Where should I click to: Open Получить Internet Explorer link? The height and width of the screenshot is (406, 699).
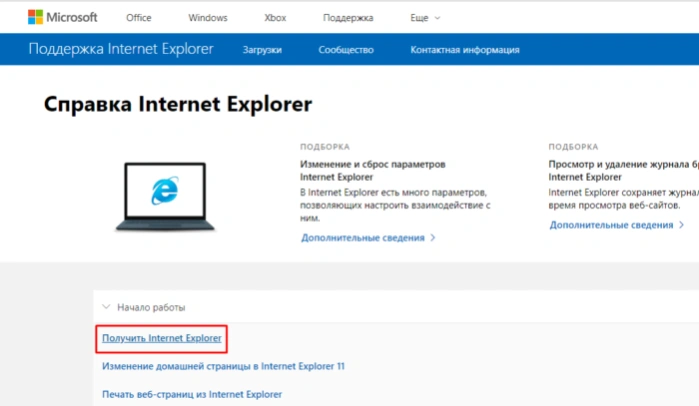(x=162, y=338)
